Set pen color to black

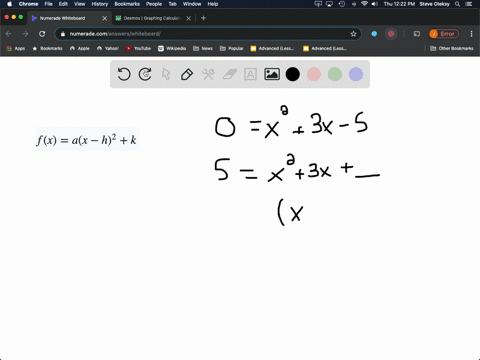click(293, 74)
